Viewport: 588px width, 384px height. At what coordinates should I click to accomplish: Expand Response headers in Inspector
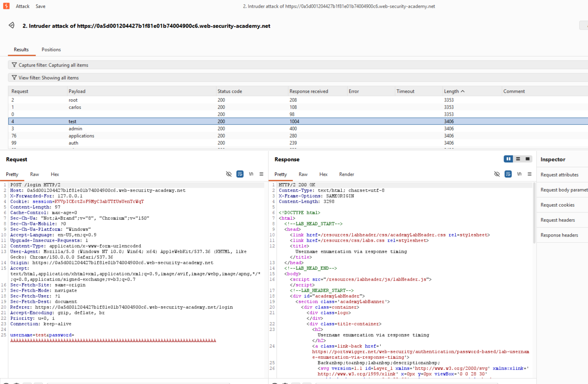pyautogui.click(x=563, y=235)
